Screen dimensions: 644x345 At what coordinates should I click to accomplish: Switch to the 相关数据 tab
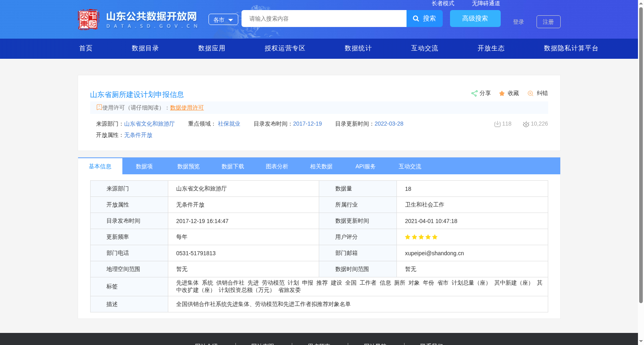[322, 166]
